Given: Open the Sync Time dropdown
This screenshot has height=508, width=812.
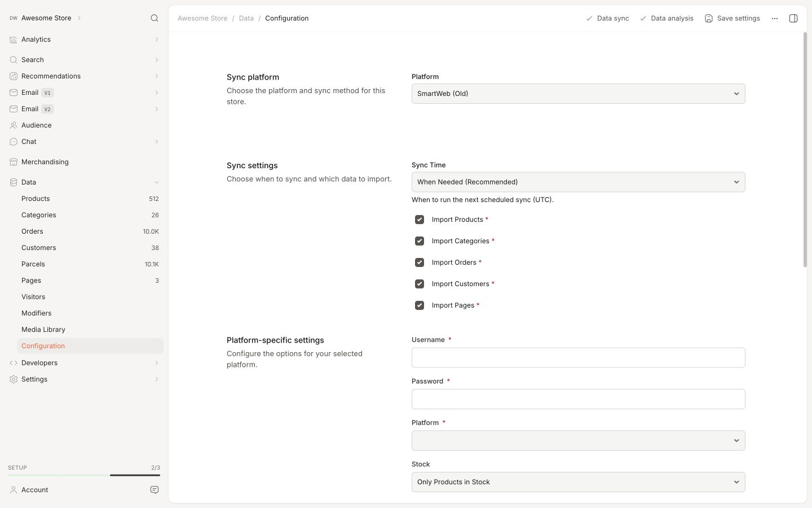Looking at the screenshot, I should coord(578,182).
